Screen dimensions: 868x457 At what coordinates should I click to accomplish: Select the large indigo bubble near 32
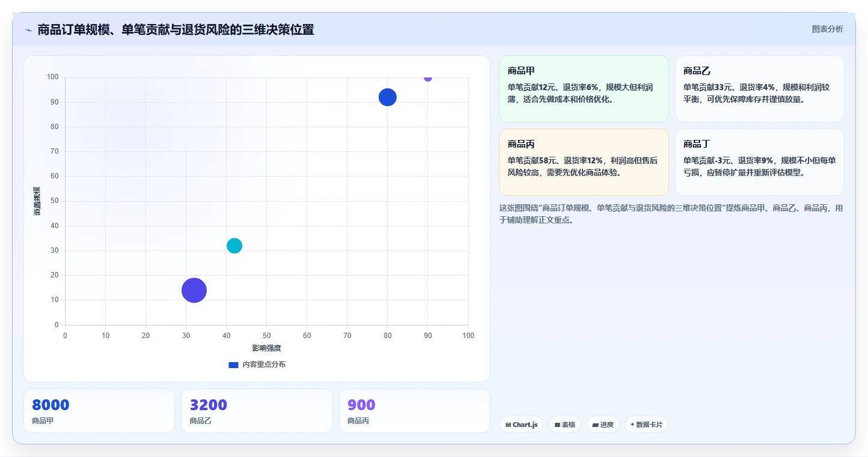coord(194,291)
